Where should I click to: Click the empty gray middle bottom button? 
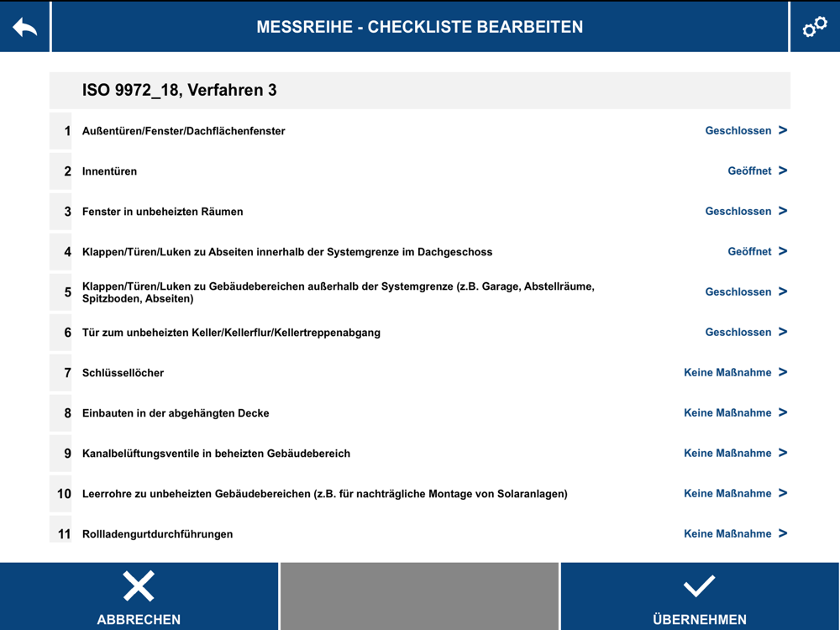pyautogui.click(x=419, y=596)
